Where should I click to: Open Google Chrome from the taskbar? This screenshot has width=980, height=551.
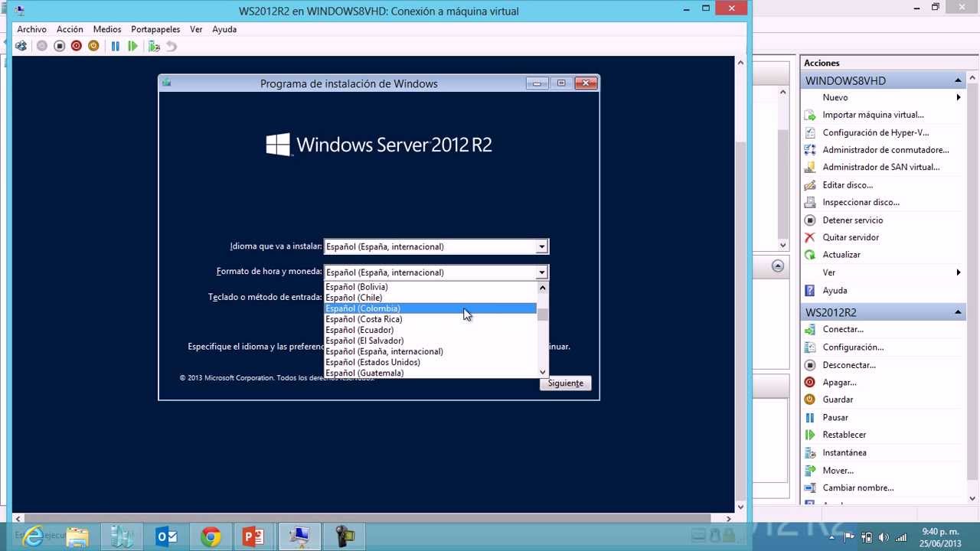[x=211, y=536]
